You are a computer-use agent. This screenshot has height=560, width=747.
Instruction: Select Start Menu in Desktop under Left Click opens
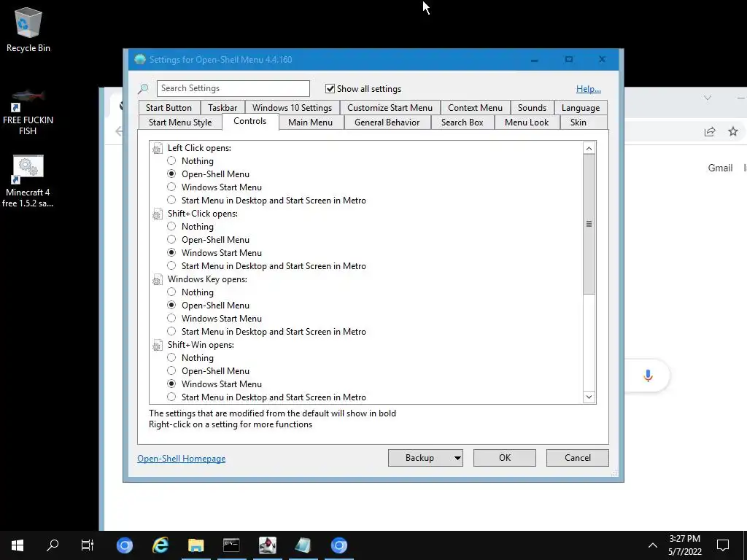(x=171, y=201)
